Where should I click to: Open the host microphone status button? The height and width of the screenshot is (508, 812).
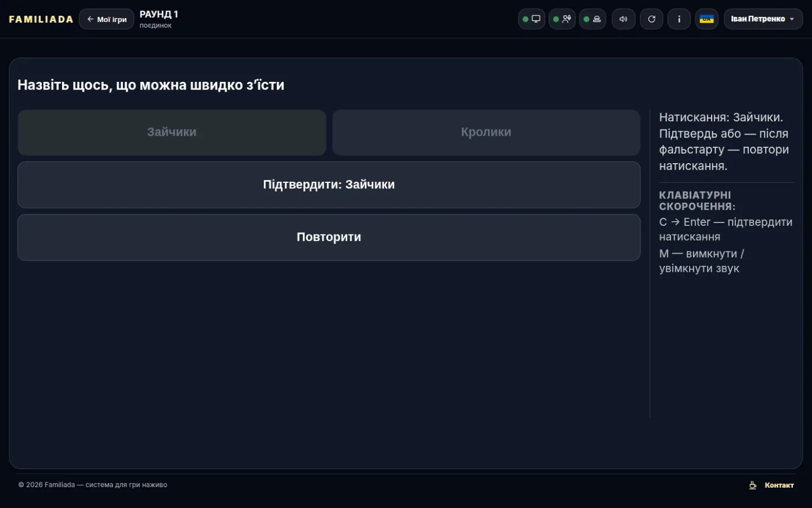point(562,19)
